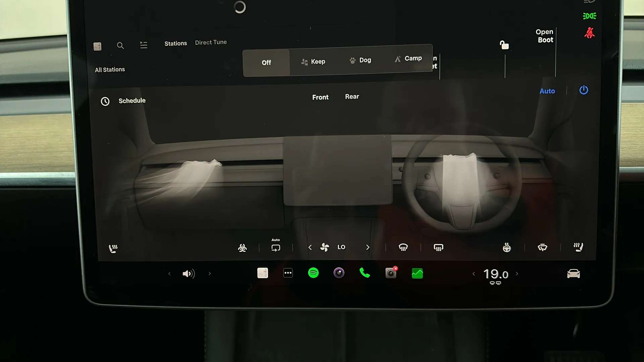Switch to the Rear climate tab

pos(352,97)
